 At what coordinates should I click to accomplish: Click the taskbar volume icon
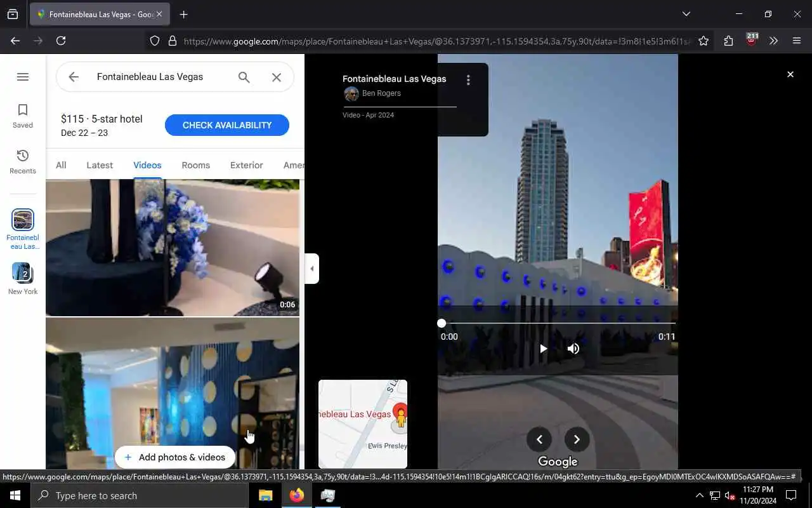click(730, 496)
